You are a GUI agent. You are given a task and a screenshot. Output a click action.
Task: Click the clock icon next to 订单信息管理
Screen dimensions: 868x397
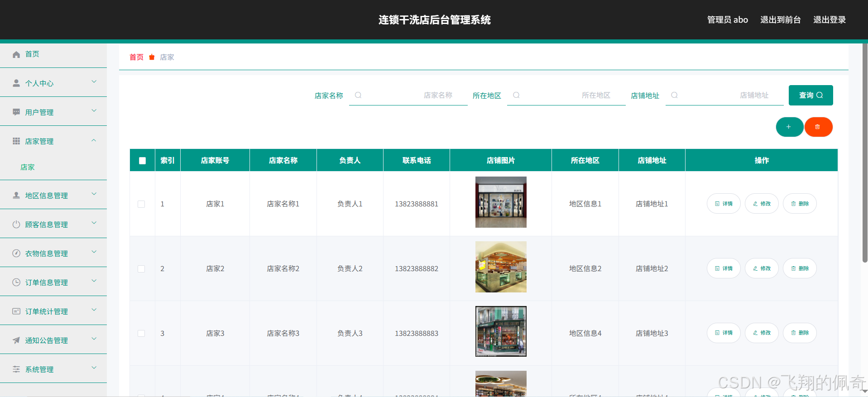[x=16, y=282]
